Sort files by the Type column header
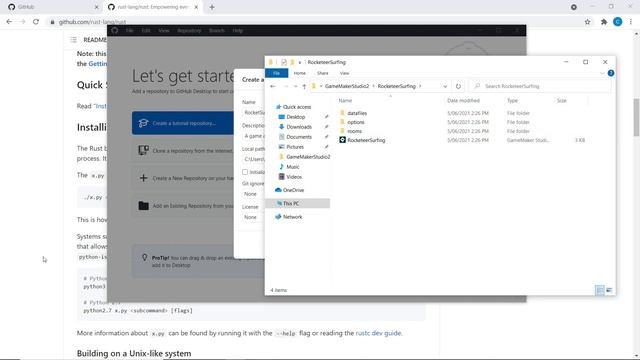The width and height of the screenshot is (640, 360). (512, 100)
